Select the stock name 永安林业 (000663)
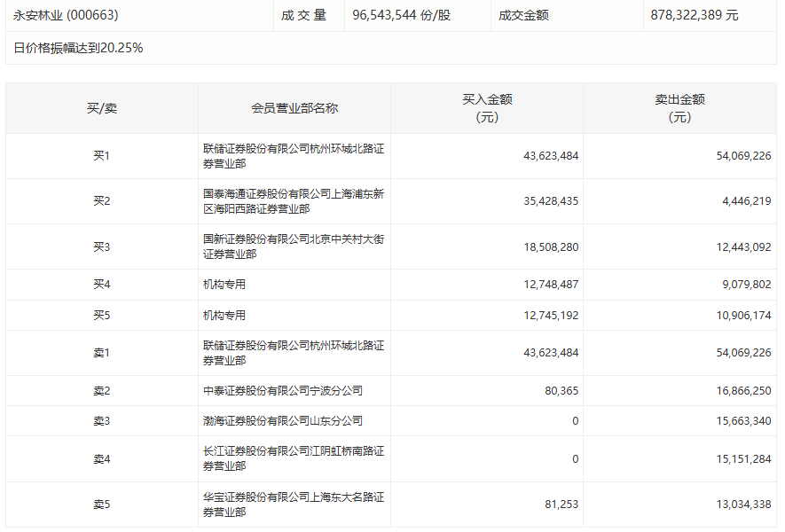The width and height of the screenshot is (785, 532). click(x=67, y=15)
